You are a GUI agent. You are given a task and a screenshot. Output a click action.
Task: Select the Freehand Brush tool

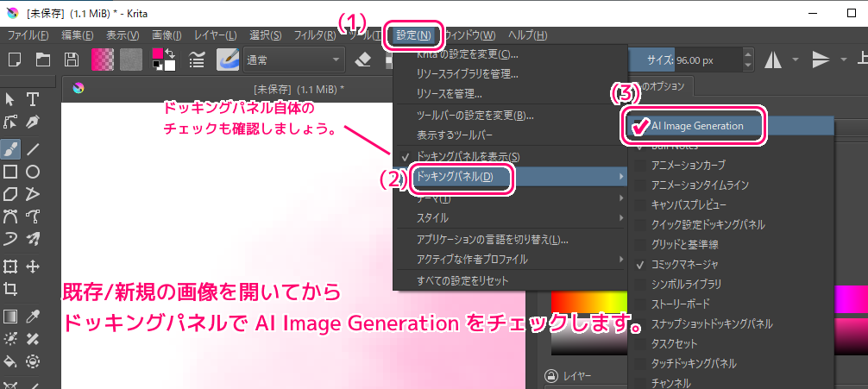coord(10,148)
